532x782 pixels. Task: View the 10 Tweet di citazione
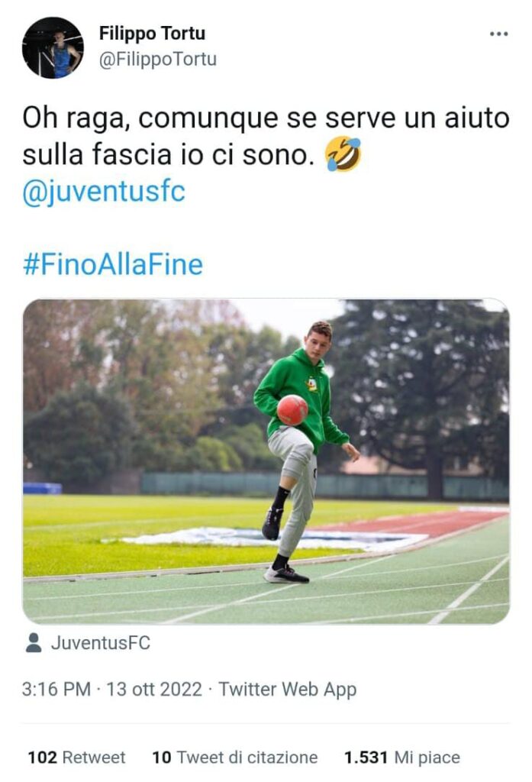tap(235, 757)
